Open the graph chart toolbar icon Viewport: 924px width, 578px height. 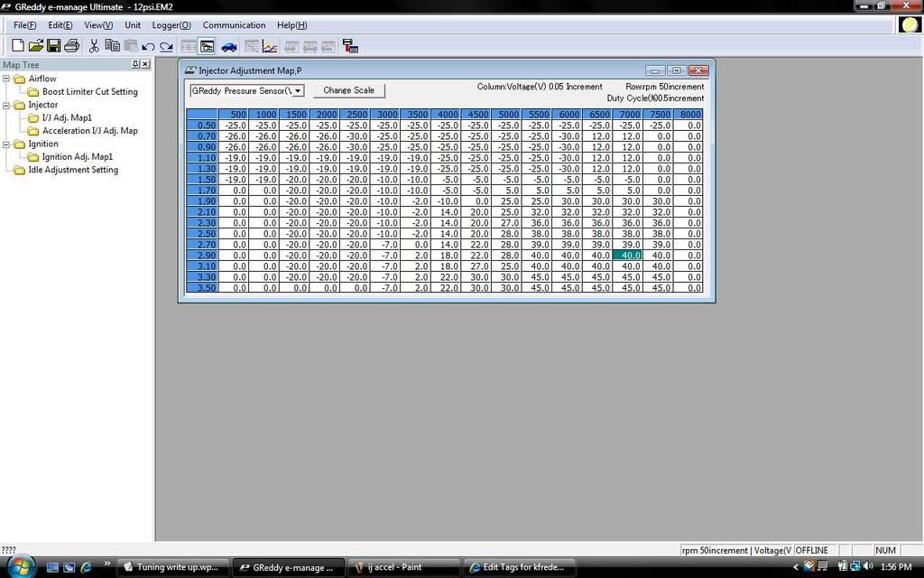tap(270, 47)
